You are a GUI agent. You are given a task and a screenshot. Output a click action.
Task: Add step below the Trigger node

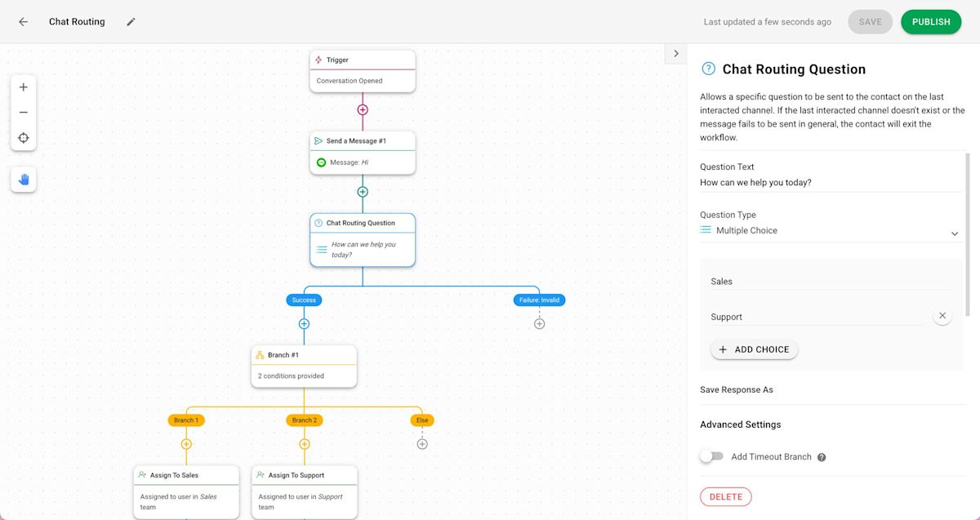(x=363, y=109)
